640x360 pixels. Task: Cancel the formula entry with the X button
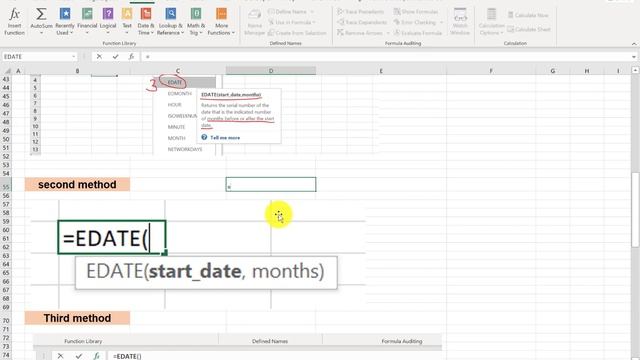[x=99, y=57]
